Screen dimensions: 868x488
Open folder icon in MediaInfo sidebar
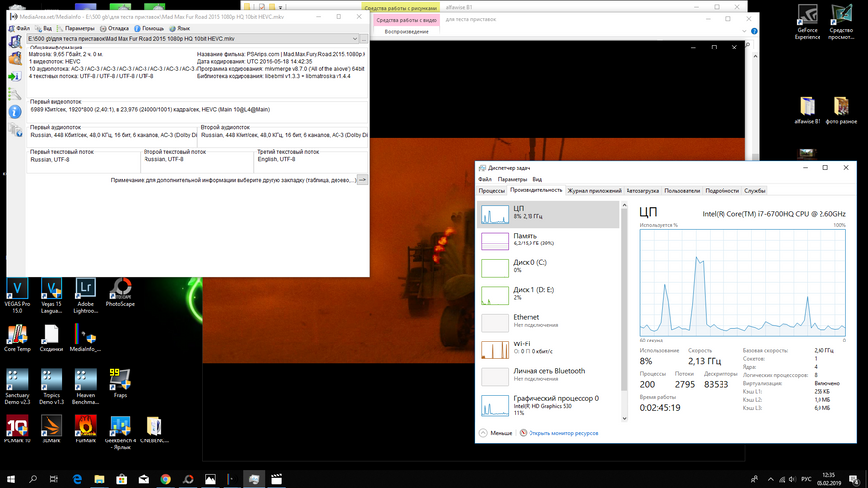click(x=15, y=58)
